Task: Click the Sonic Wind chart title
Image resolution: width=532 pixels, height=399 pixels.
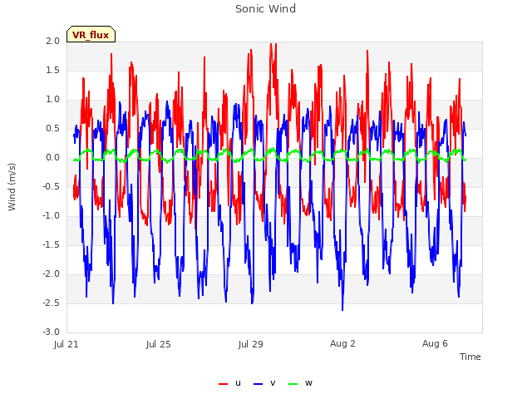Action: click(x=266, y=9)
